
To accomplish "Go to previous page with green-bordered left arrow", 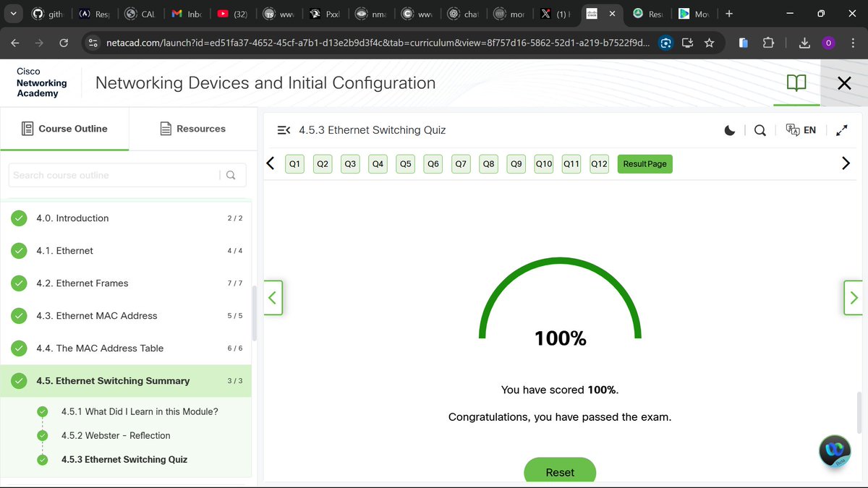I will point(273,297).
